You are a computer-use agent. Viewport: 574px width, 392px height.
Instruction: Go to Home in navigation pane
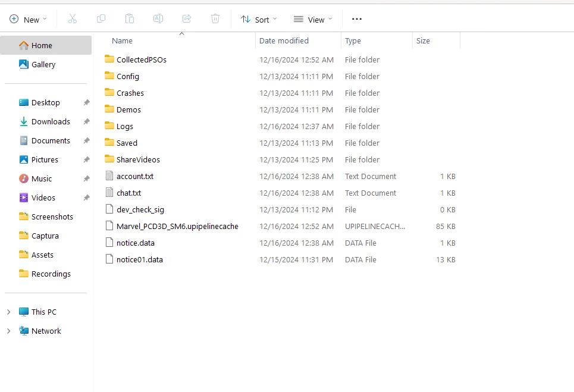coord(46,45)
